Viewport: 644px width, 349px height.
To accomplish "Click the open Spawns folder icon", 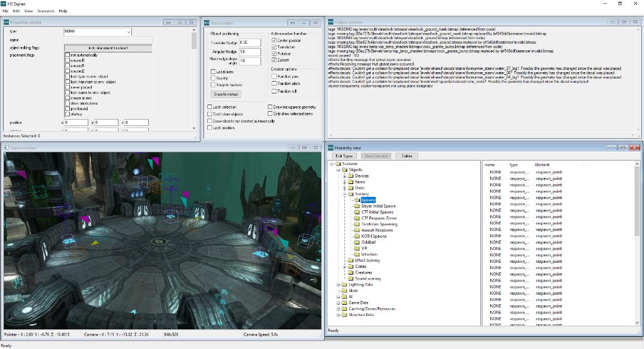I will click(357, 200).
